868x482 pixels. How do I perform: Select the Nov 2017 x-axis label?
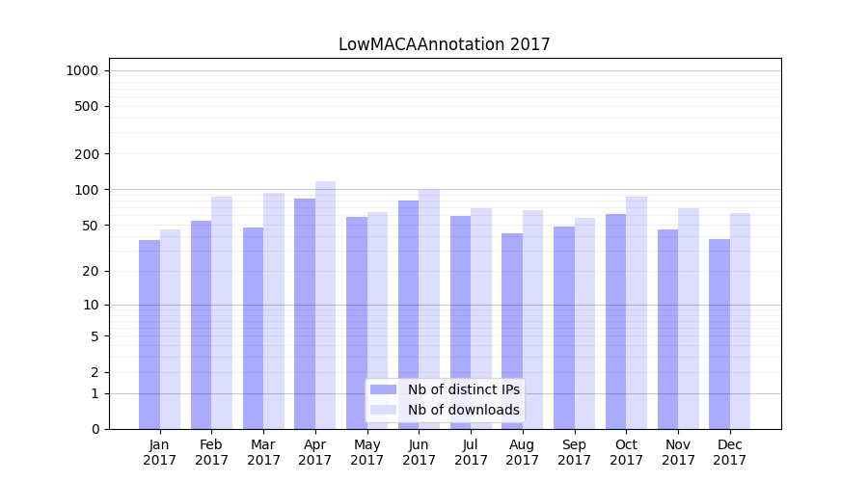(x=678, y=452)
